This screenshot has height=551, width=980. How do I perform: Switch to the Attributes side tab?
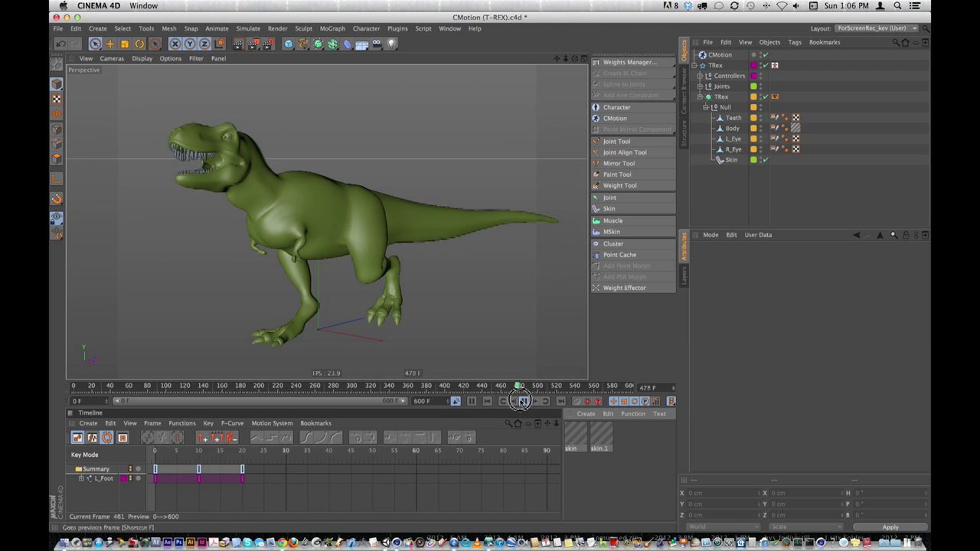coord(684,246)
